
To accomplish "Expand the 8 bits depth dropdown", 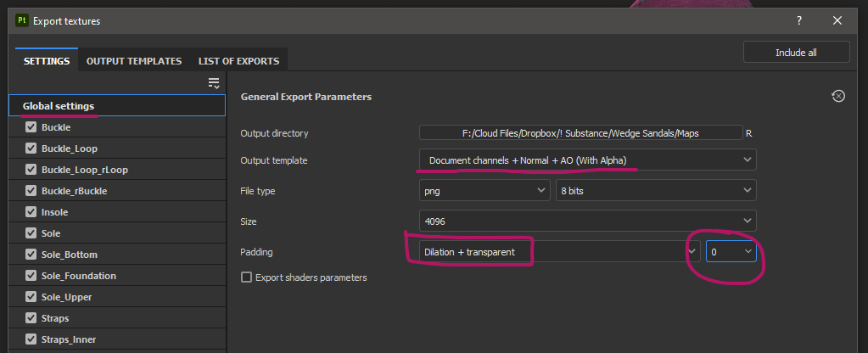I will click(x=656, y=191).
